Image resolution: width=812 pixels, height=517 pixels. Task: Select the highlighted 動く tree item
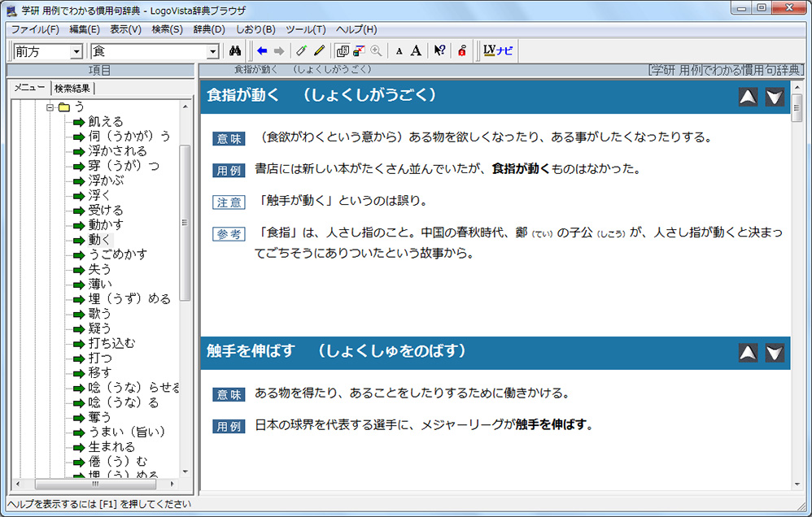[100, 240]
